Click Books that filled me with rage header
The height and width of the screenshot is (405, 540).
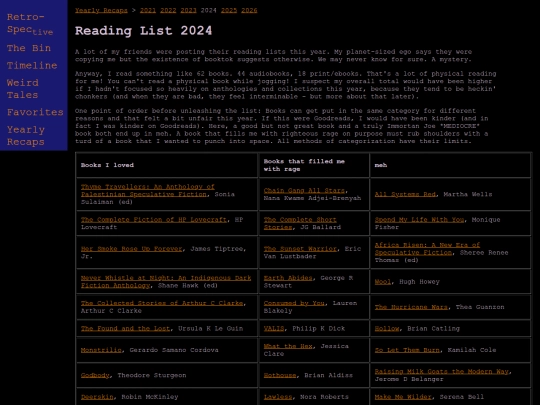point(304,165)
